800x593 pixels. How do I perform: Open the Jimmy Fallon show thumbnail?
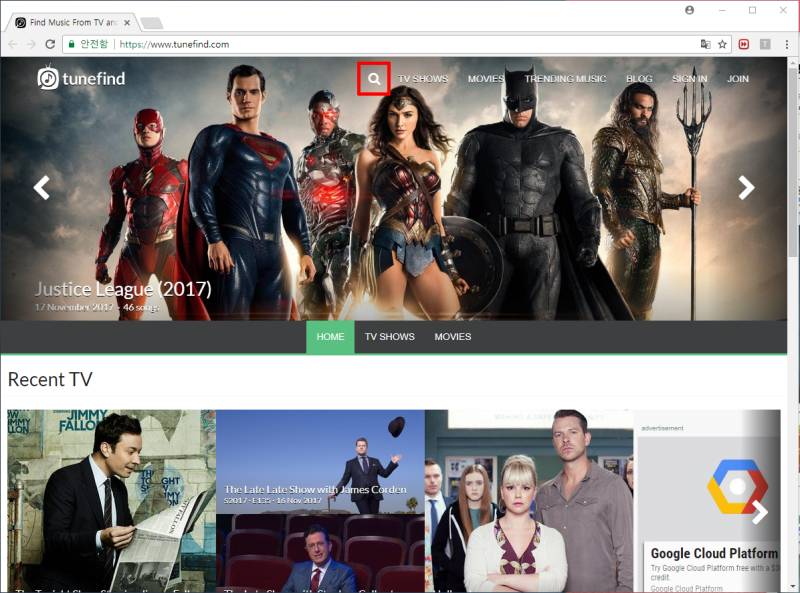click(x=111, y=501)
